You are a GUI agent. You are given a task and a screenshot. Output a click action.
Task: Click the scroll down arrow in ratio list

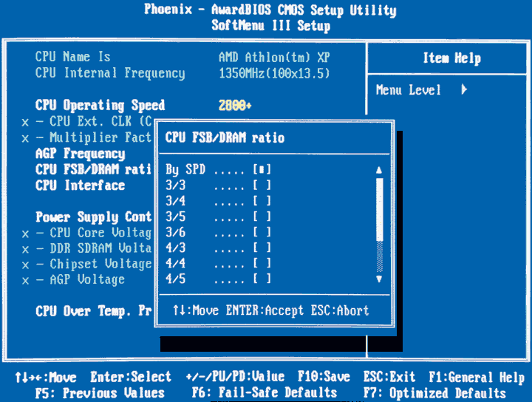380,279
